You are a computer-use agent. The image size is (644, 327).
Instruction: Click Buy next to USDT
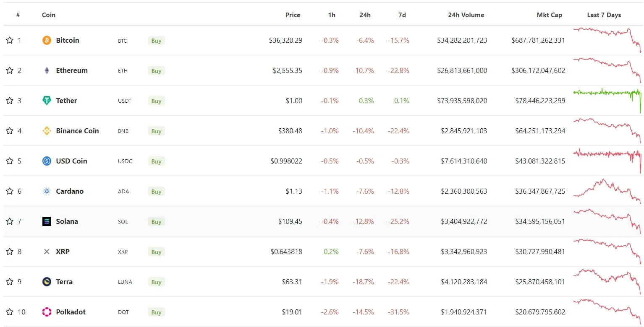(156, 101)
